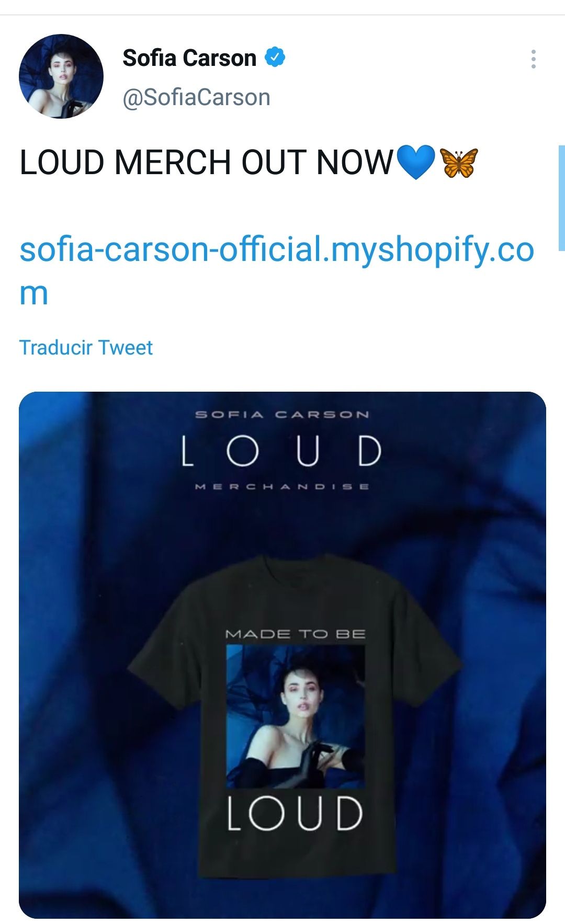Tap the black t-shirt in the image
The width and height of the screenshot is (565, 924).
(295, 717)
